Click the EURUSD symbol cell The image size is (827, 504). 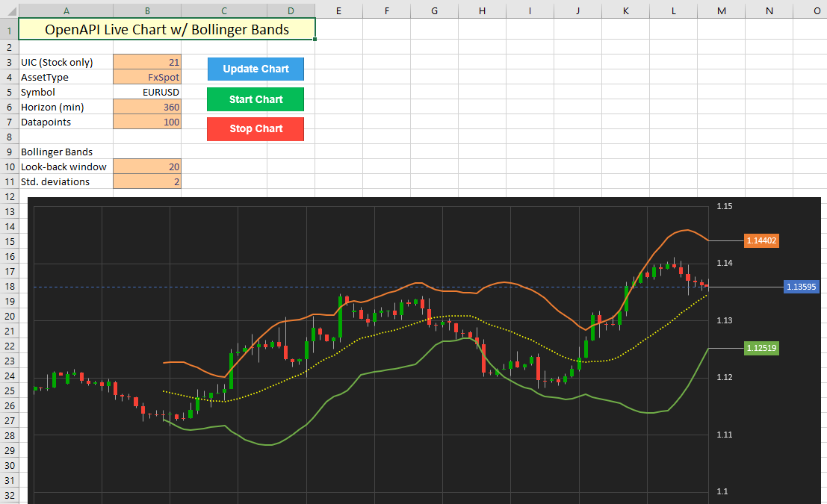tap(147, 92)
